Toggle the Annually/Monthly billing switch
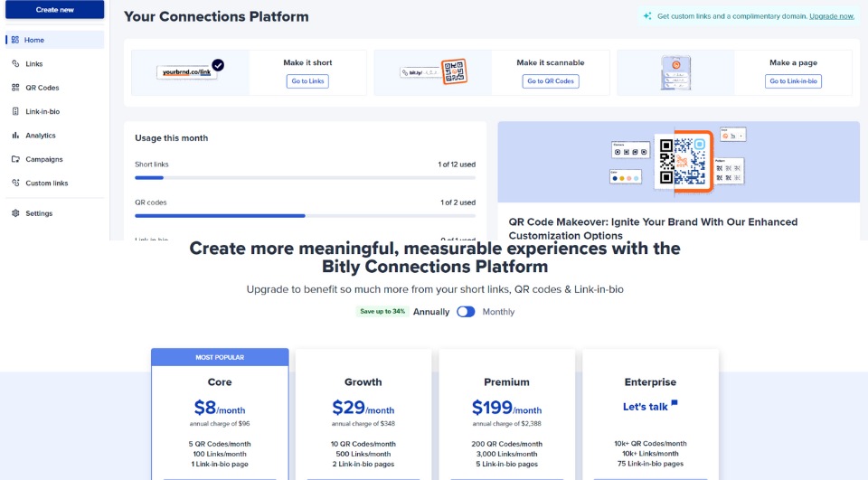The width and height of the screenshot is (868, 480). point(466,312)
